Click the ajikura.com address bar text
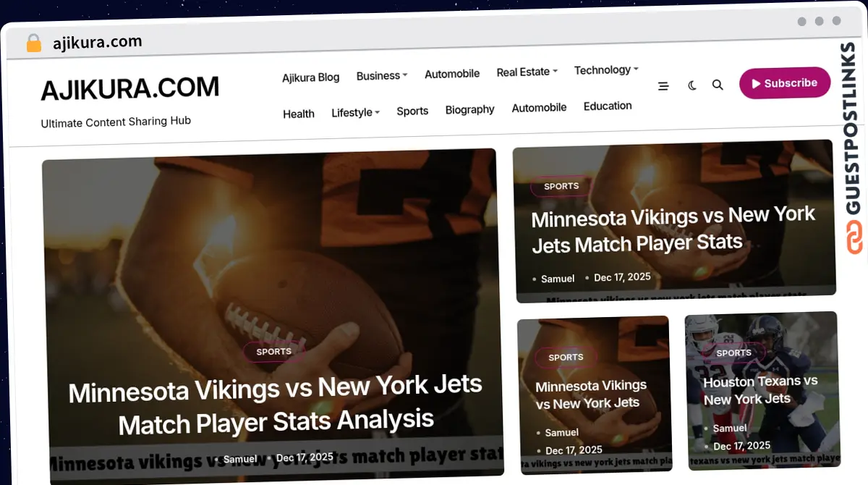Image resolution: width=868 pixels, height=485 pixels. click(97, 43)
